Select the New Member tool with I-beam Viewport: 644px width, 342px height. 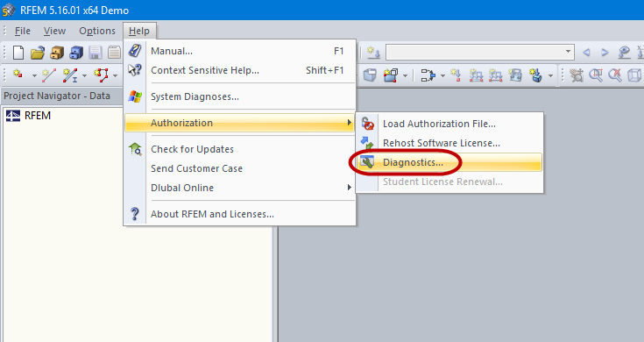[x=70, y=75]
